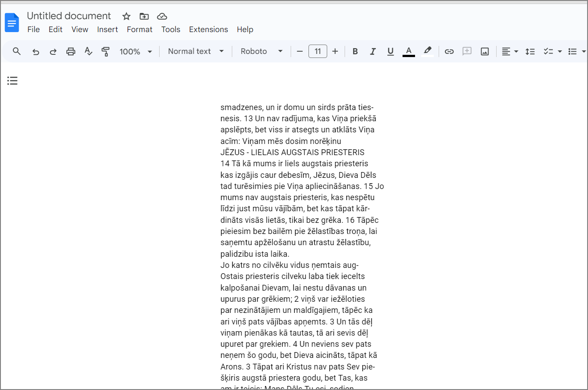Check the cloud document status icon
Image resolution: width=588 pixels, height=390 pixels.
click(x=162, y=16)
